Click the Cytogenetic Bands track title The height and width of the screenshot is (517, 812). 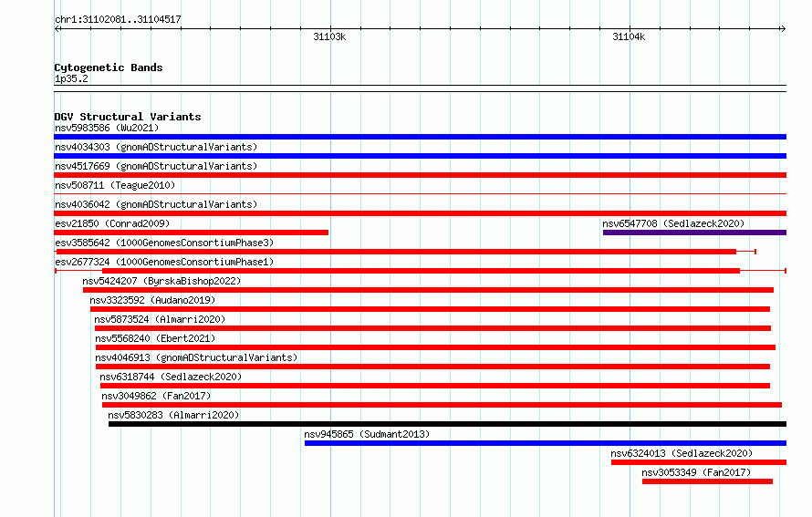tap(109, 67)
